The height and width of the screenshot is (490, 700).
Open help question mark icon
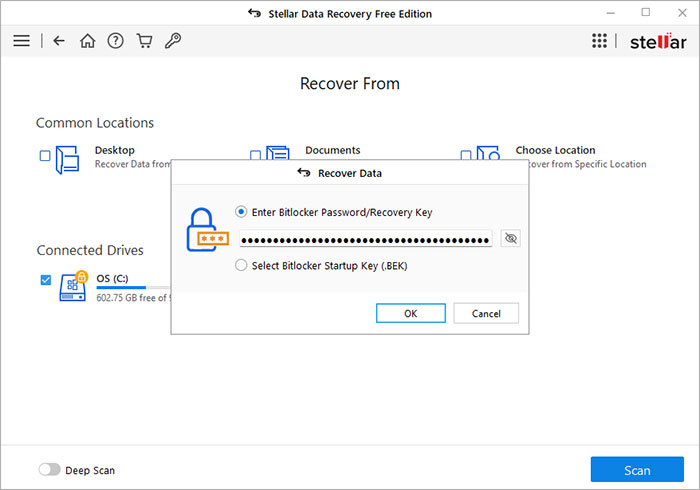pyautogui.click(x=116, y=41)
